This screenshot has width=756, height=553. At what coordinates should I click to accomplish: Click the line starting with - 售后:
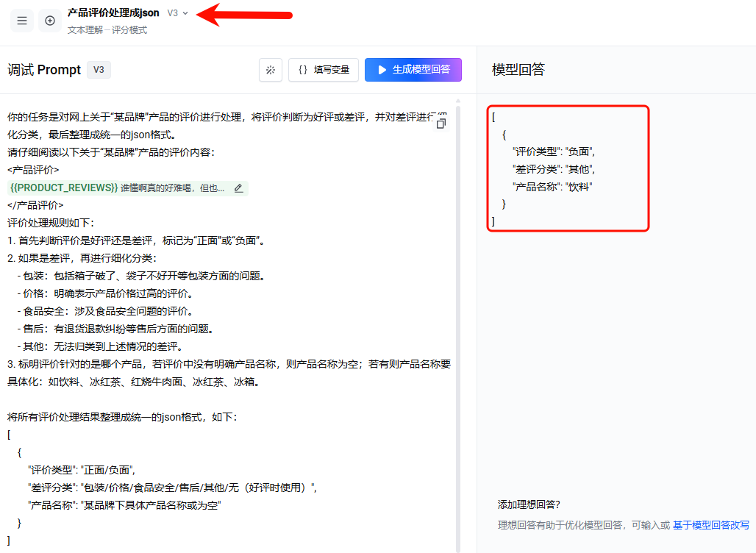(x=115, y=329)
